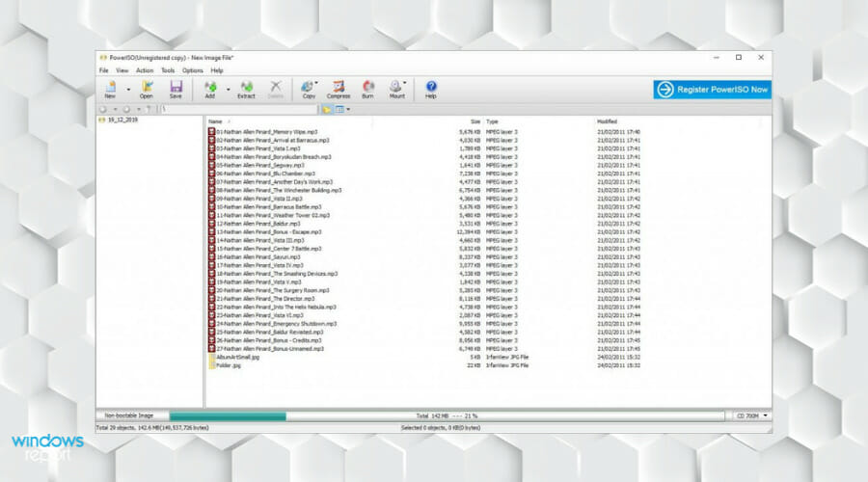The height and width of the screenshot is (482, 868).
Task: Expand the arrow beside the New button
Action: click(x=128, y=90)
